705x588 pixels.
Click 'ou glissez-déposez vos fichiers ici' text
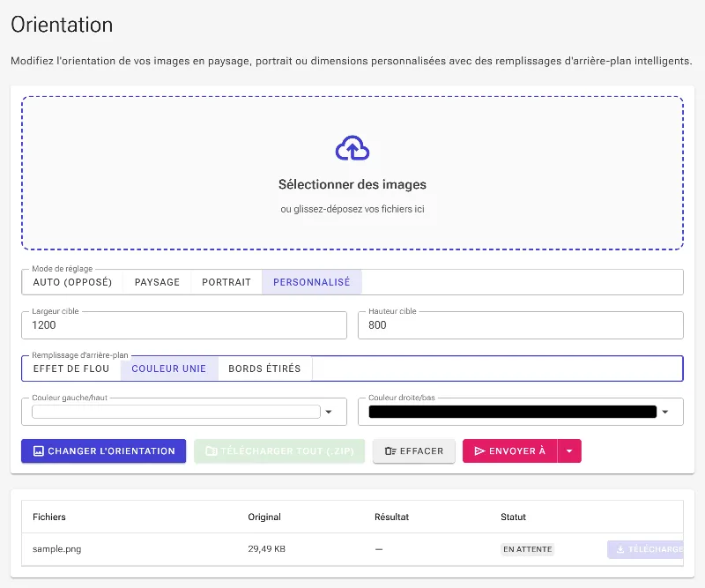click(x=352, y=209)
